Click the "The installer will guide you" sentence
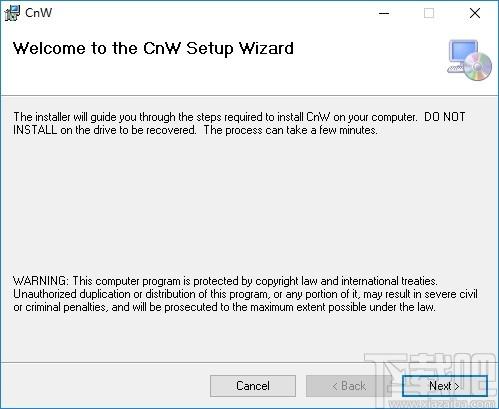 pyautogui.click(x=215, y=117)
